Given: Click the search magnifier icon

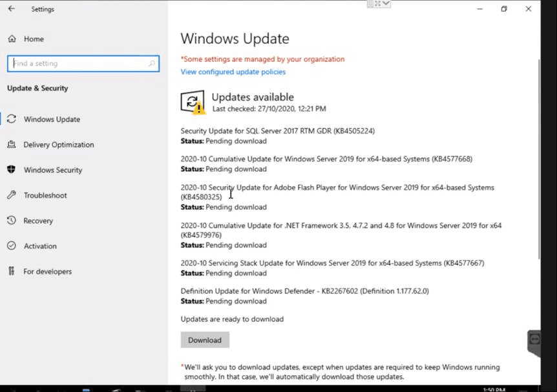Looking at the screenshot, I should [x=152, y=63].
